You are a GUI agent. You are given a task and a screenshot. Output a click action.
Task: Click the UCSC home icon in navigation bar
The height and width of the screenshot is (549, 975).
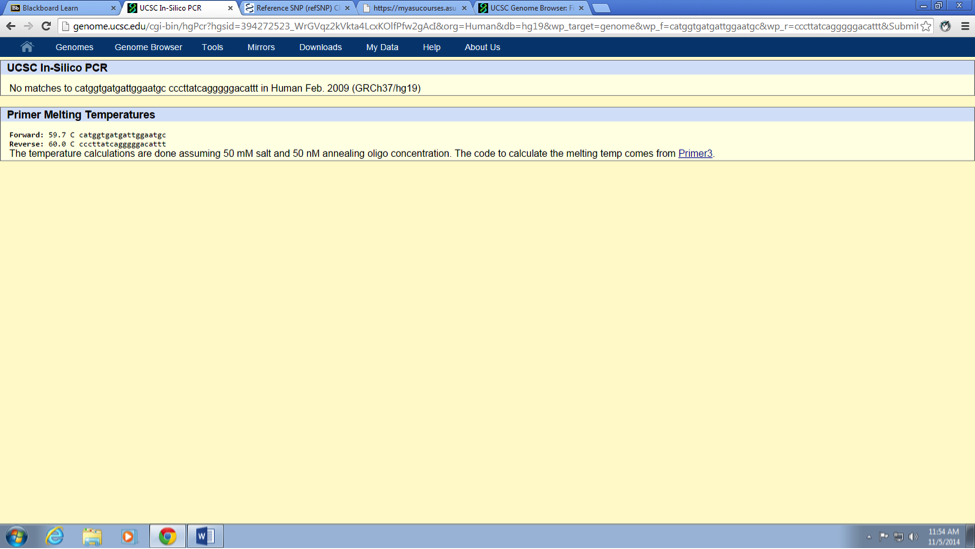[x=27, y=47]
